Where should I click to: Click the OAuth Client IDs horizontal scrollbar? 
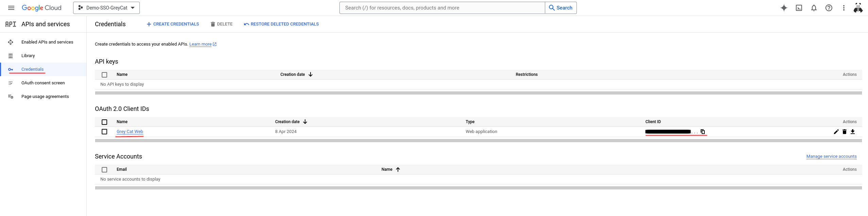(479, 140)
